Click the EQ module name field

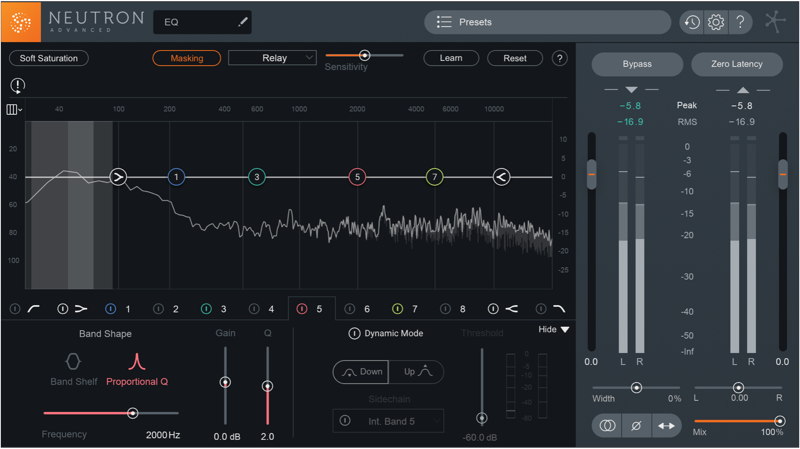coord(203,22)
